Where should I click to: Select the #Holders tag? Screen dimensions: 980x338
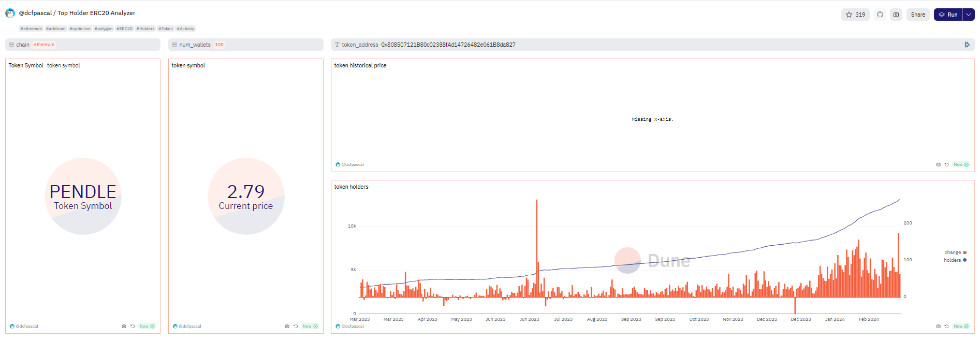(x=145, y=29)
